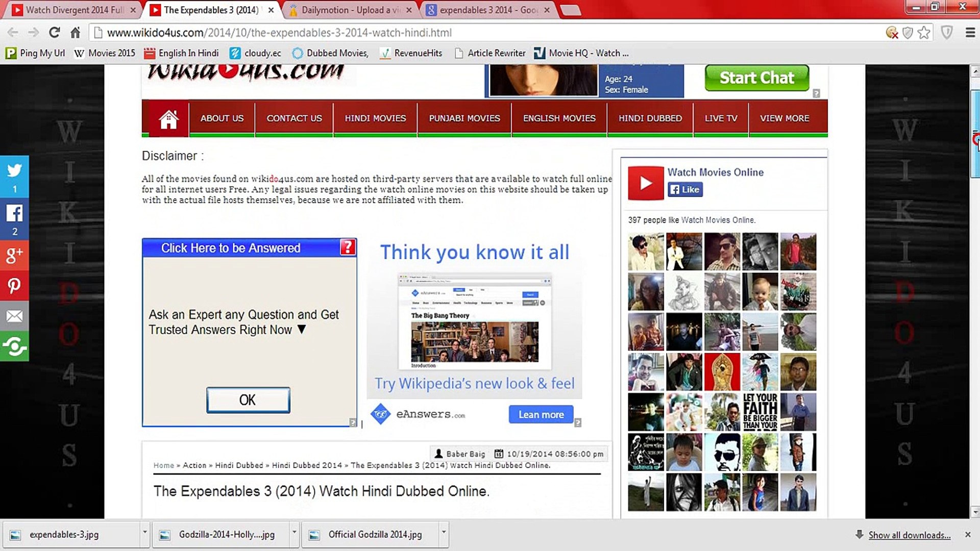Image resolution: width=980 pixels, height=551 pixels.
Task: Open LIVE TV menu item
Action: pyautogui.click(x=721, y=118)
